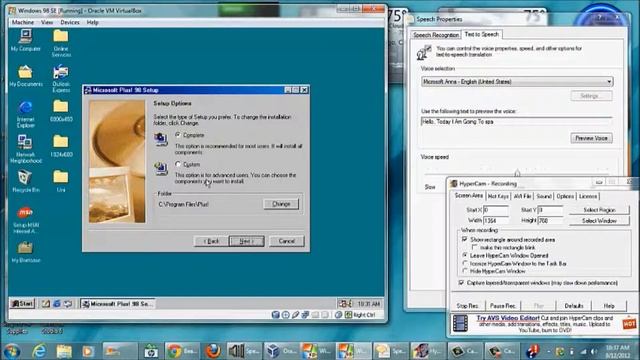Open Devices menu in VirtualBox
640x360 pixels.
(x=70, y=22)
